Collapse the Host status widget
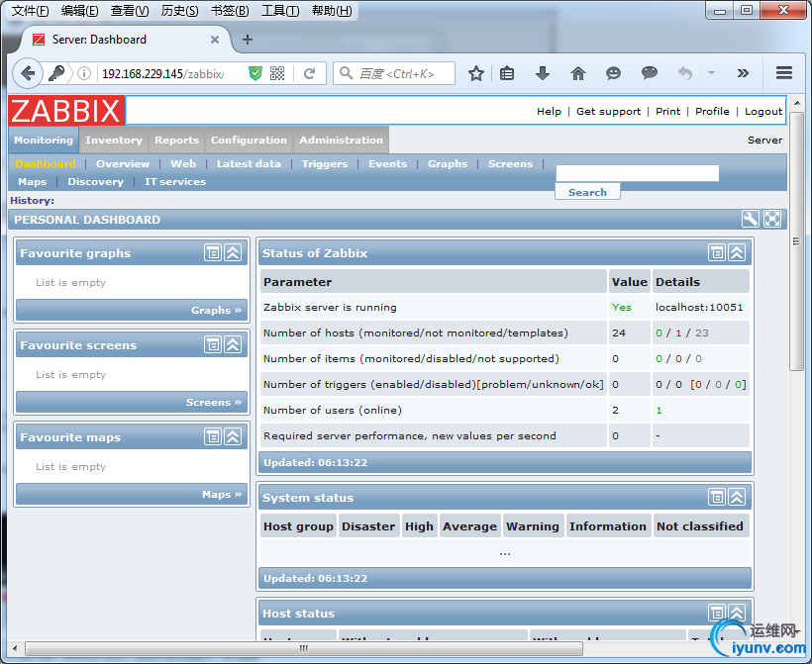The width and height of the screenshot is (812, 664). coord(737,613)
